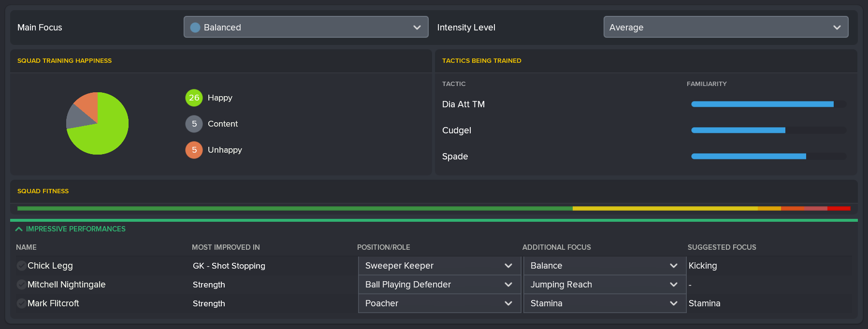Open the Main Focus Balanced dropdown
Viewport: 868px width, 329px height.
point(305,28)
